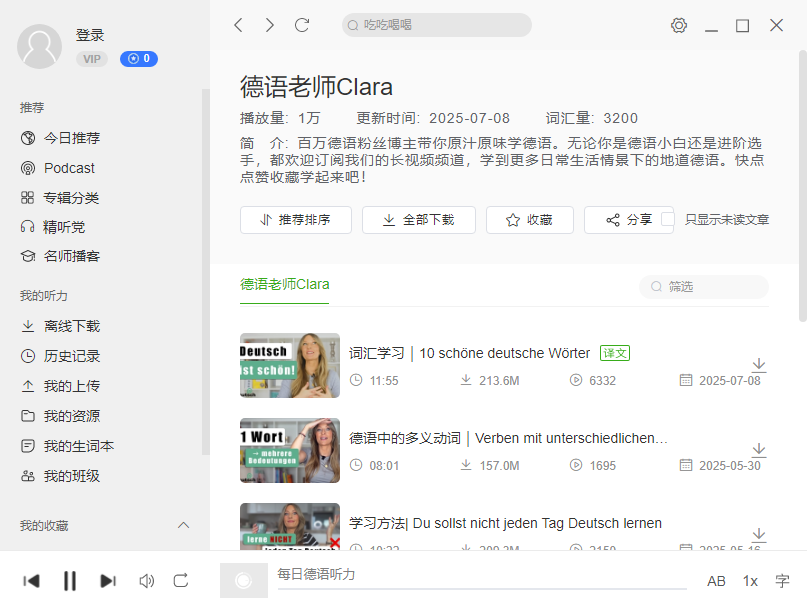This screenshot has height=610, width=807.
Task: Open 我的班级 in sidebar
Action: 60,476
